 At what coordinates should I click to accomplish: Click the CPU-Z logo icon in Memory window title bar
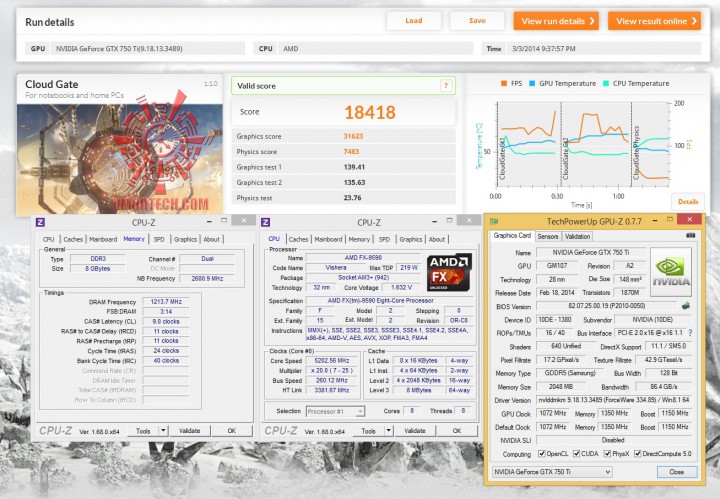click(x=40, y=222)
